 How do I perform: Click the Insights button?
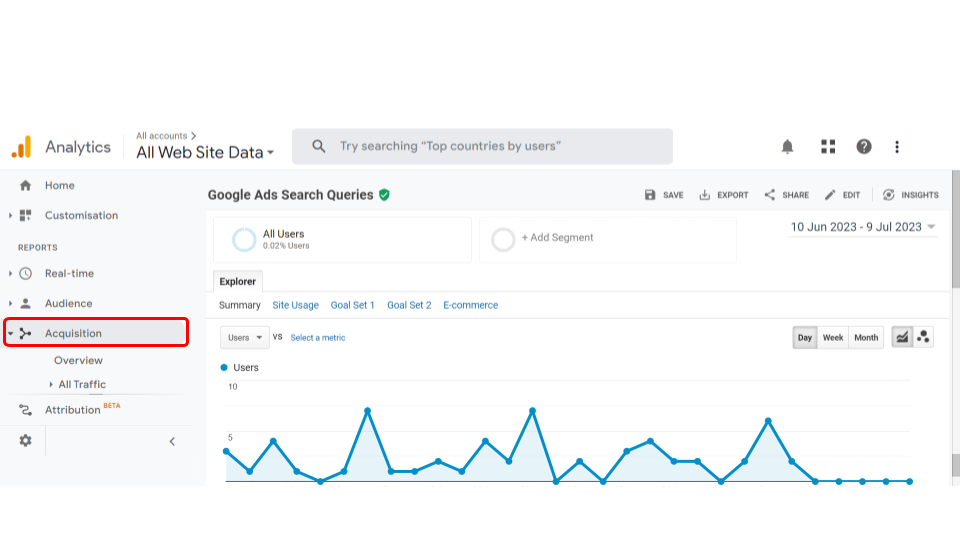tap(910, 195)
